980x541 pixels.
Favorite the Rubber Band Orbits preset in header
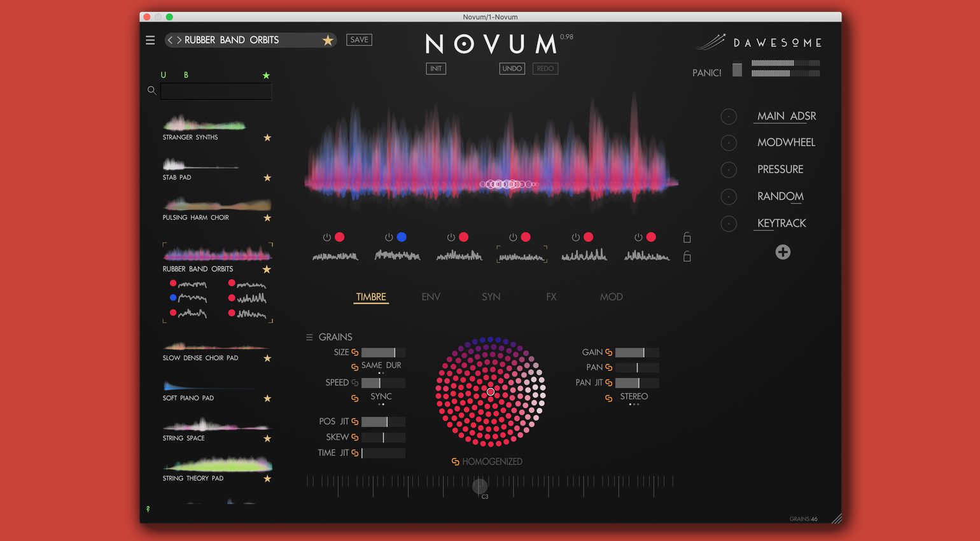click(328, 40)
